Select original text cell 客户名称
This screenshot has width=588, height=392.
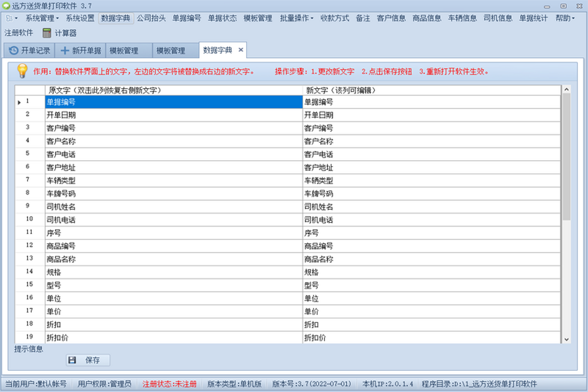pos(174,142)
